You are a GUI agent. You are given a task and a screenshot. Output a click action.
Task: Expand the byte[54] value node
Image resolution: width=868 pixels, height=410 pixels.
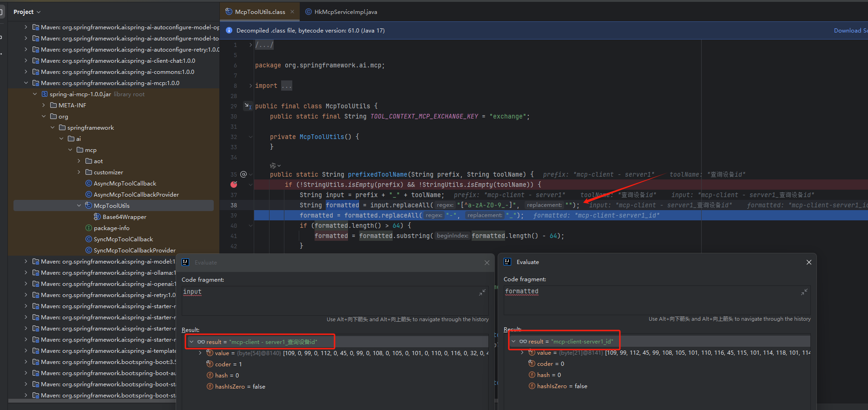pyautogui.click(x=200, y=353)
